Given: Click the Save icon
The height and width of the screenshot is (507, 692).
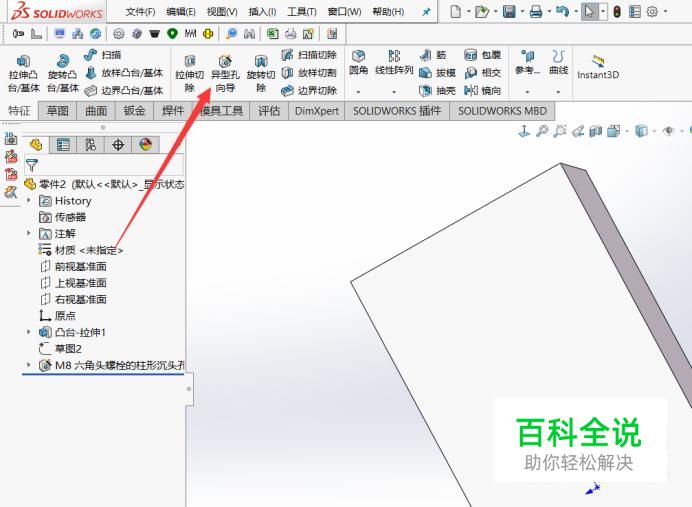Looking at the screenshot, I should (509, 11).
